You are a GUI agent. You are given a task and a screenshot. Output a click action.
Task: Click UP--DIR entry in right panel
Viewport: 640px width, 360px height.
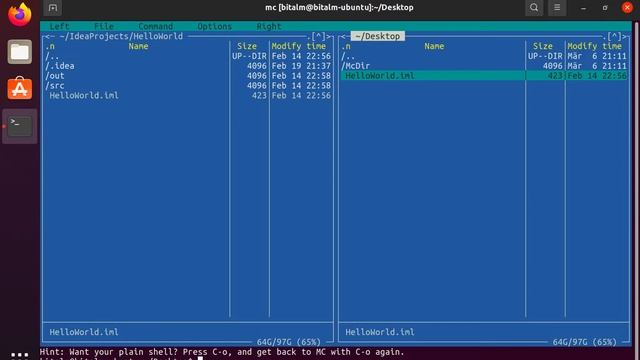pyautogui.click(x=545, y=56)
